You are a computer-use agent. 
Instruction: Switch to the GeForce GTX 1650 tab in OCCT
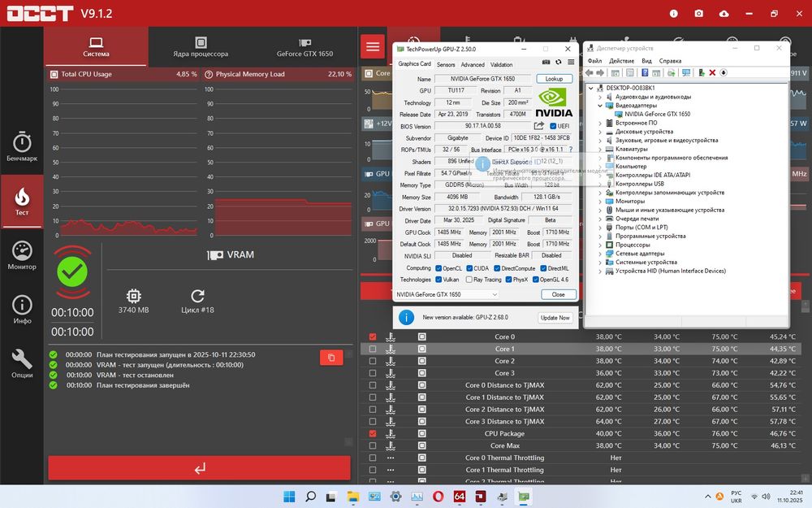point(304,46)
